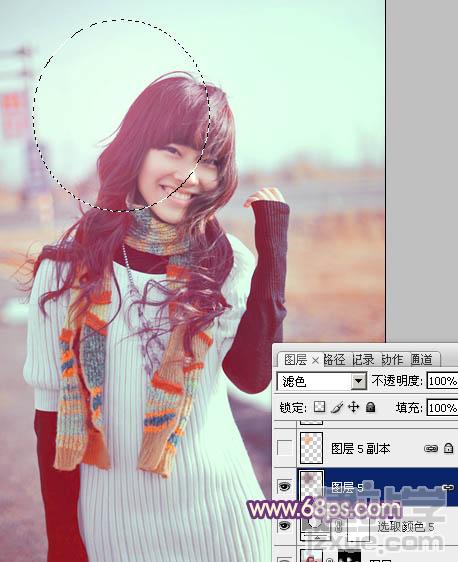Click the 不透明度 opacity value field
The image size is (458, 562).
442,381
